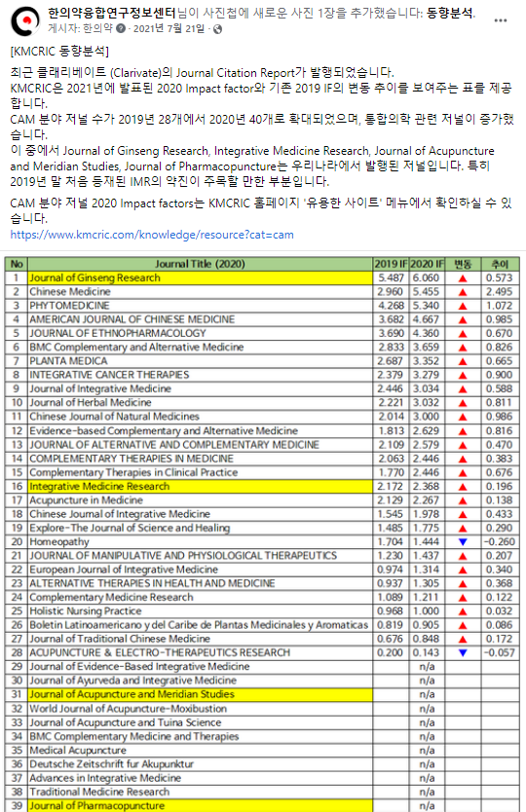Viewport: 526px width, 812px height.
Task: Click the -0.260 change value
Action: click(500, 541)
